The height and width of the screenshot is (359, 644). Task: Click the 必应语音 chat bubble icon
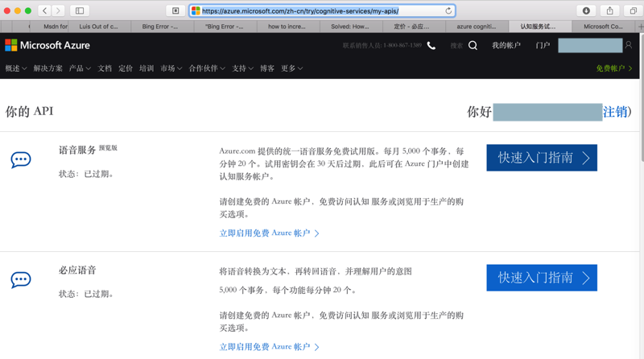[x=21, y=280]
